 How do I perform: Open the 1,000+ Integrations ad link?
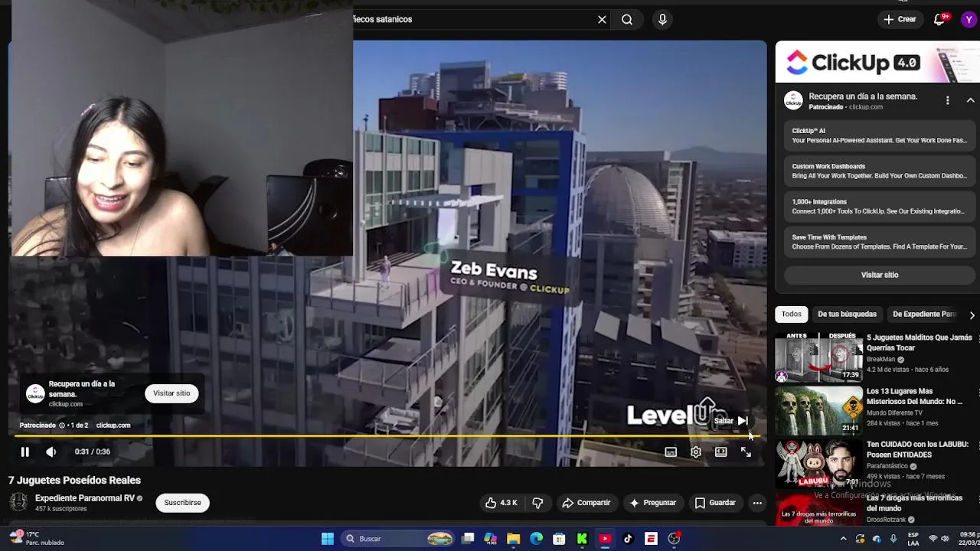879,207
